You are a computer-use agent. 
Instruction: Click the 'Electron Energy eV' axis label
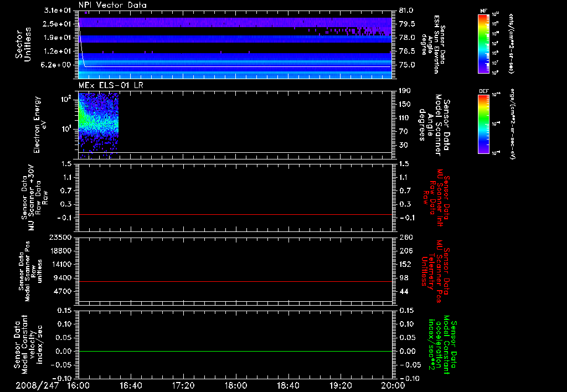tap(39, 125)
